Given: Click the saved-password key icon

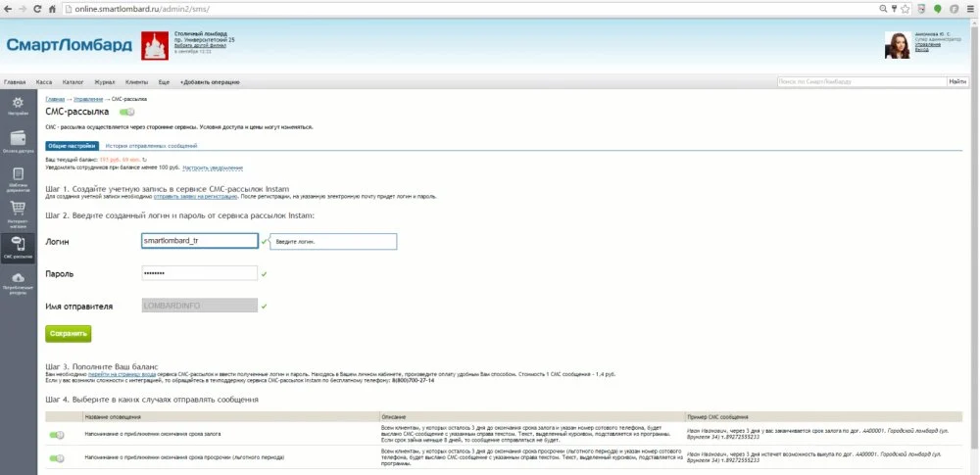Looking at the screenshot, I should pyautogui.click(x=894, y=9).
